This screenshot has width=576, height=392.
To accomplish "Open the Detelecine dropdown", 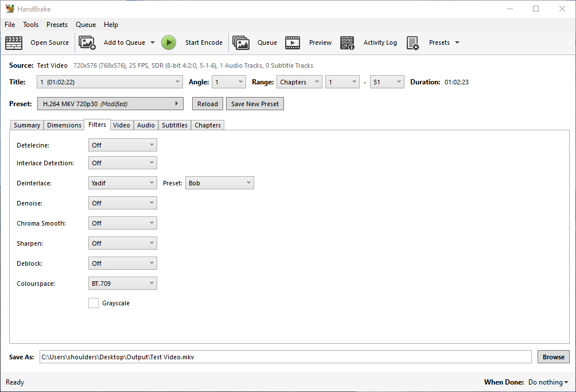I will pos(123,145).
